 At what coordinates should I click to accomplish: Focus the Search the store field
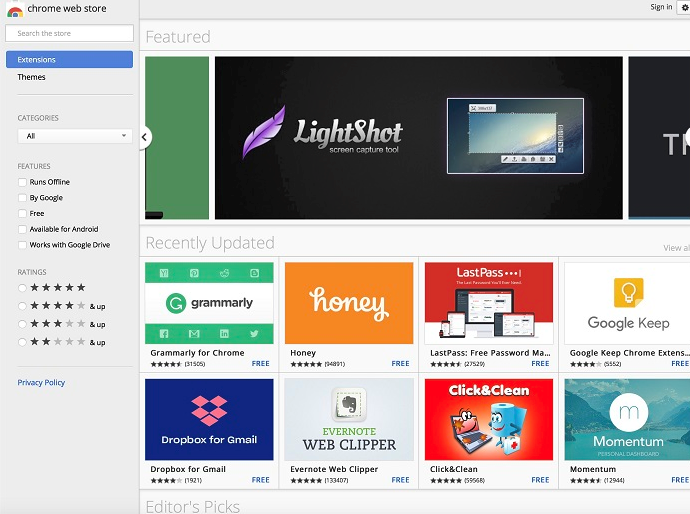pyautogui.click(x=70, y=33)
